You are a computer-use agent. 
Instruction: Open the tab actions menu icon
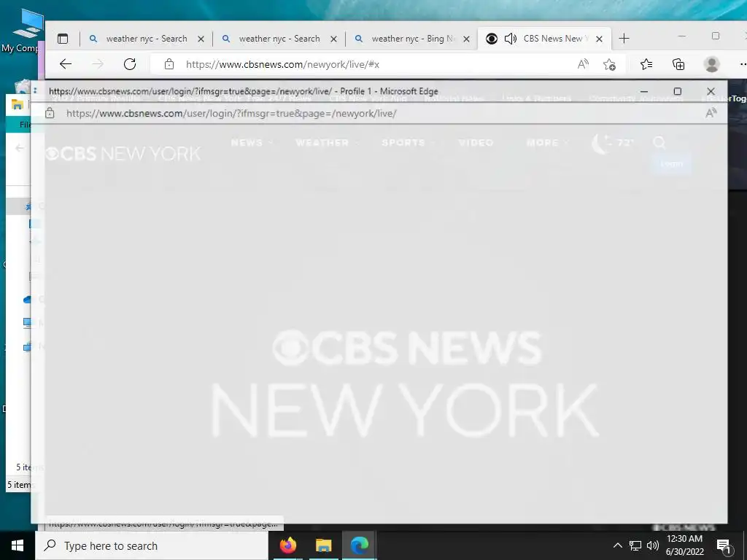63,39
